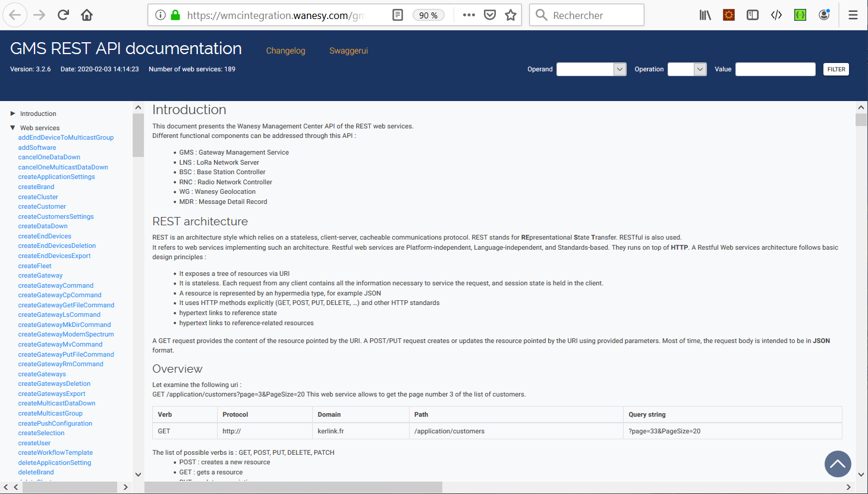
Task: Show the sidebars panel icon
Action: click(x=753, y=15)
